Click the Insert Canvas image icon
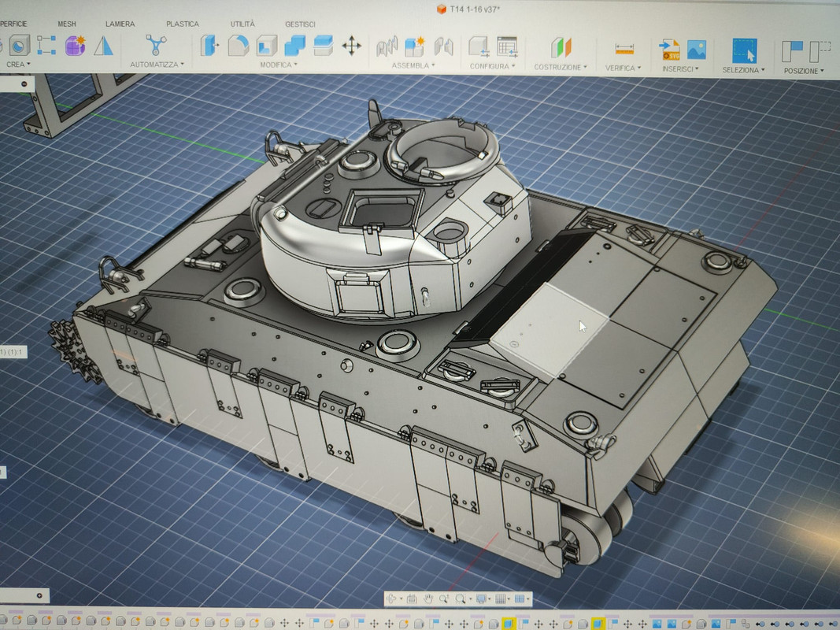 697,50
